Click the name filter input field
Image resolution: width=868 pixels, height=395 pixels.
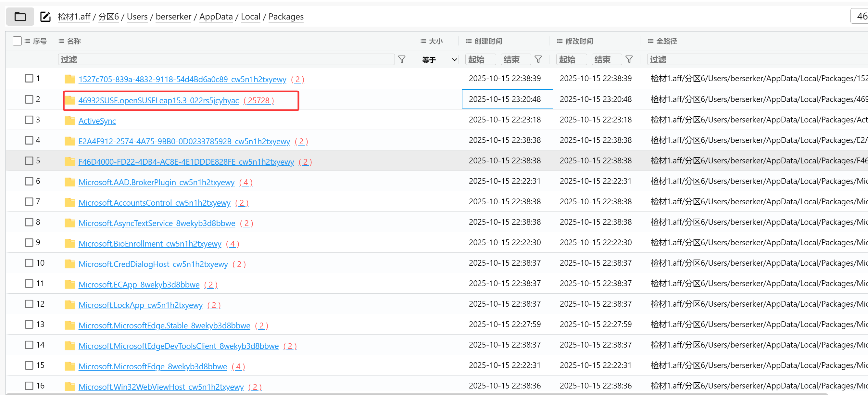click(226, 60)
